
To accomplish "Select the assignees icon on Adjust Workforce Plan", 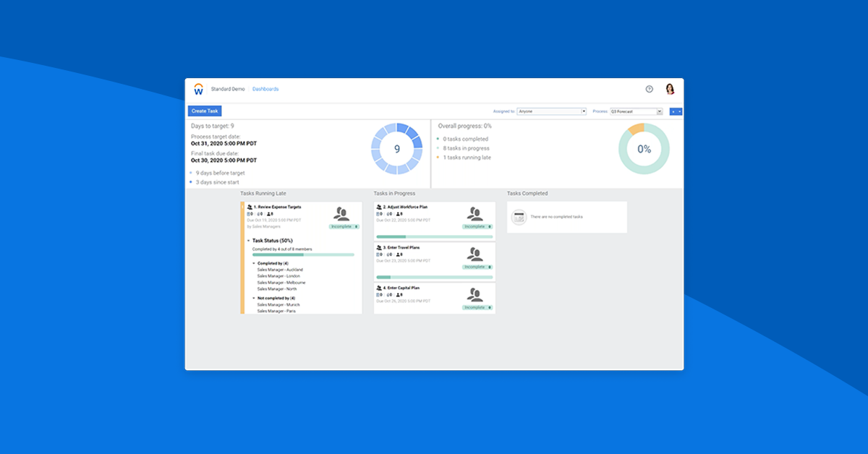I will (x=475, y=215).
